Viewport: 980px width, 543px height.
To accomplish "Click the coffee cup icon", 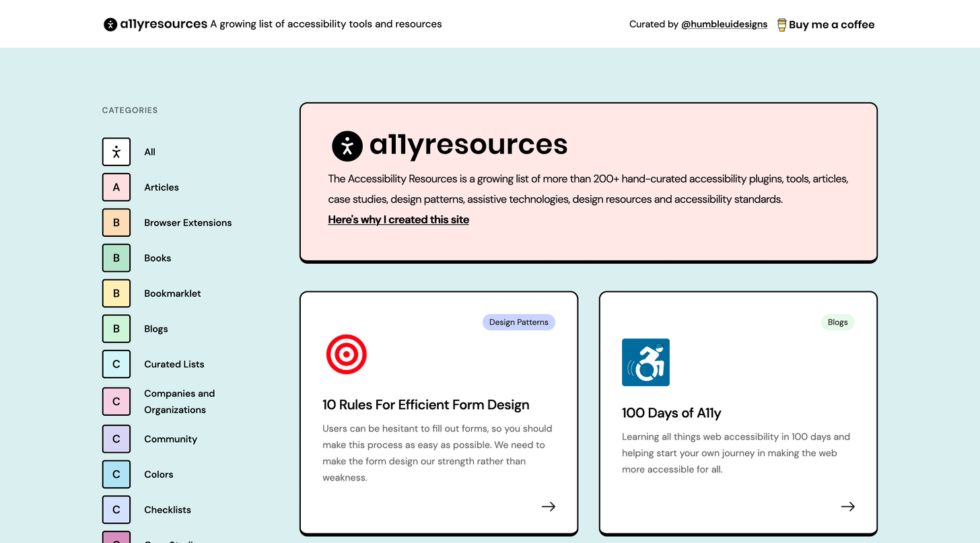I will pos(781,25).
